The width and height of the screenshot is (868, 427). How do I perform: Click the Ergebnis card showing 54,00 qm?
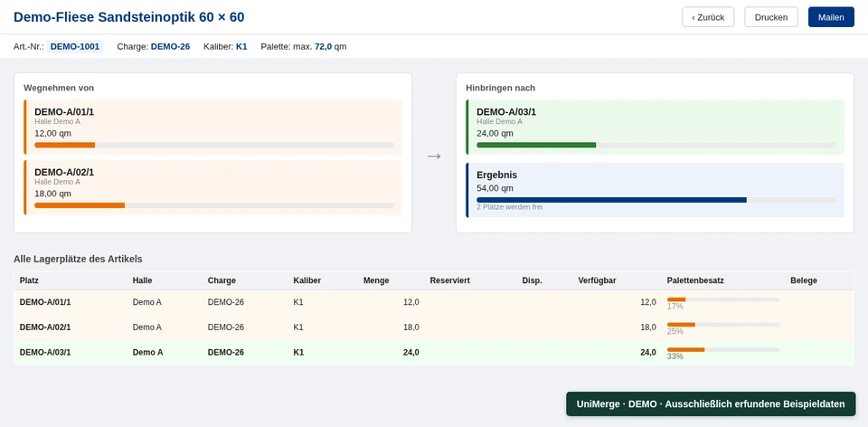point(655,190)
